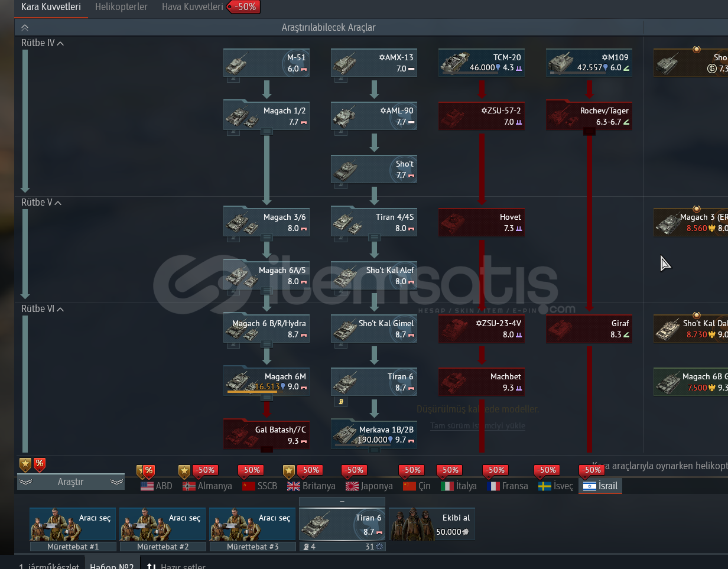Click the double-chevron collapse icon beside Araştırılabilecek Araçlar
The image size is (728, 569).
pyautogui.click(x=25, y=27)
